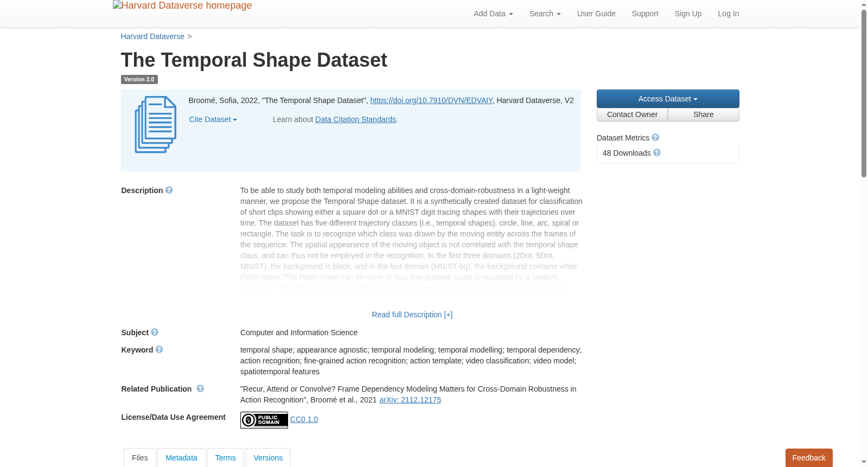This screenshot has height=467, width=868.
Task: Open the CC0 1.0 license link
Action: 304,419
